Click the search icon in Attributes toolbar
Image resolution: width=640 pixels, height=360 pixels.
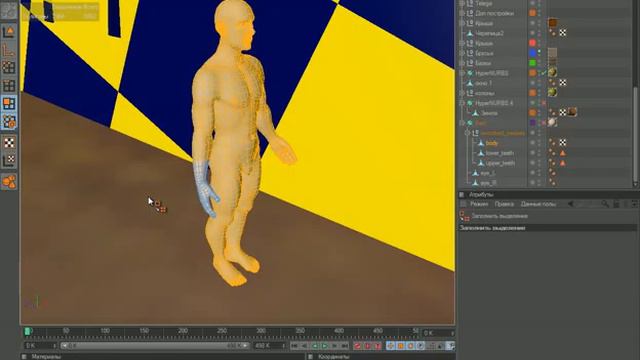[605, 204]
